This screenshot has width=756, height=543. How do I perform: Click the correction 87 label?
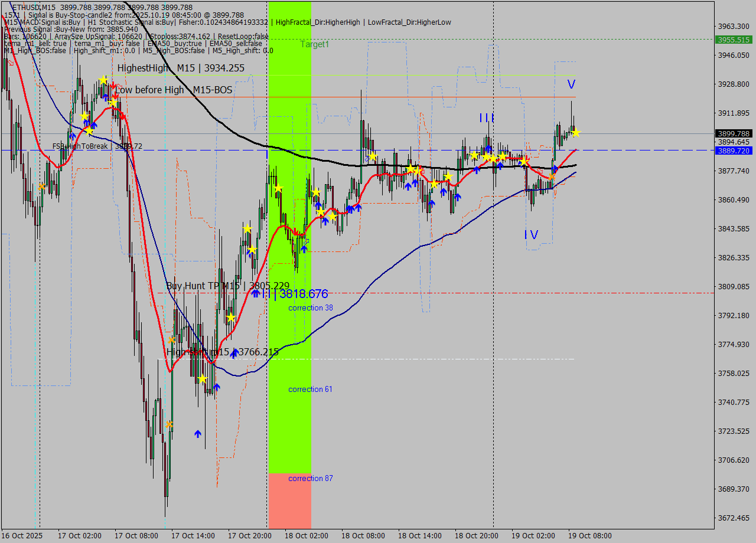click(310, 479)
